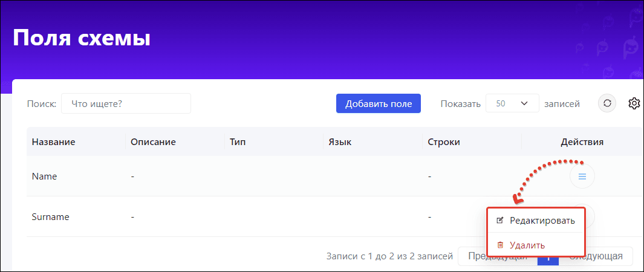644x272 pixels.
Task: Sort by the Строки column header
Action: point(444,142)
